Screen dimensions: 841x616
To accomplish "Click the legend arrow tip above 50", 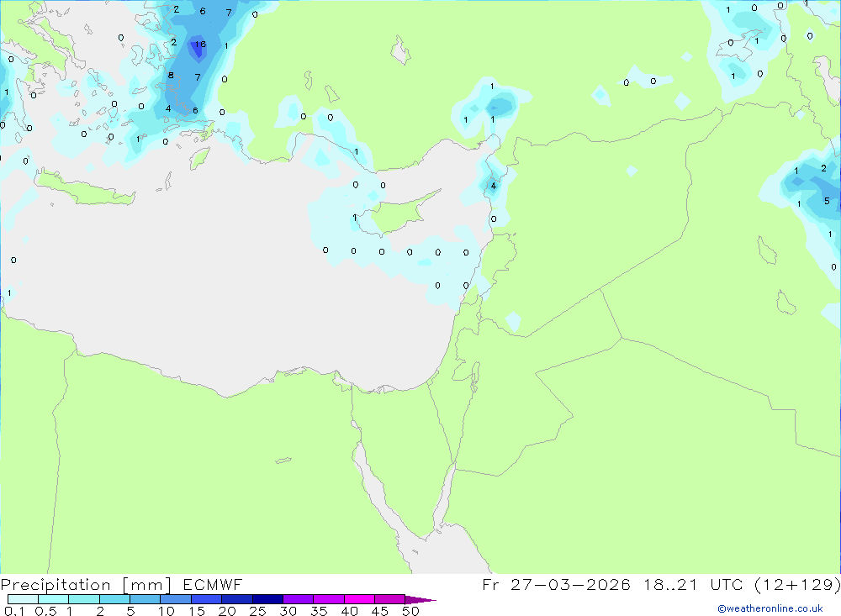I will point(420,599).
